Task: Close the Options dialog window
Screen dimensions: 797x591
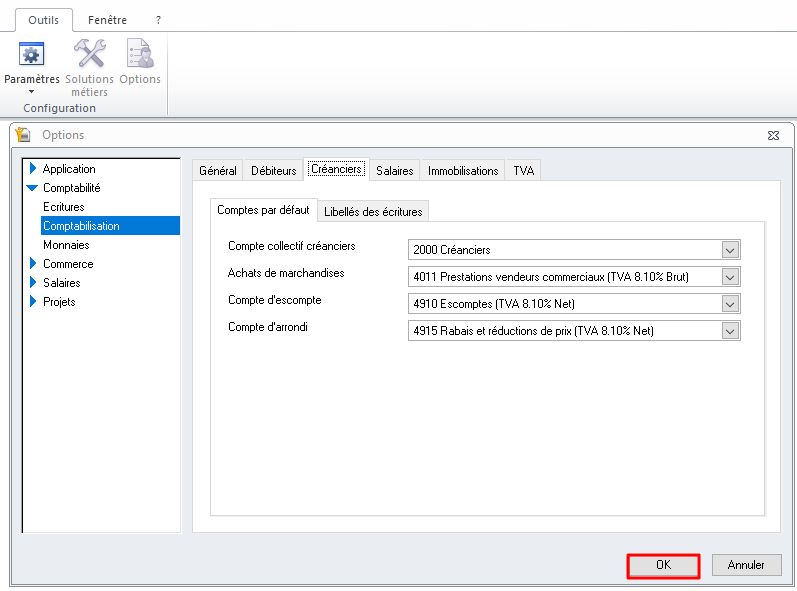Action: coord(773,135)
